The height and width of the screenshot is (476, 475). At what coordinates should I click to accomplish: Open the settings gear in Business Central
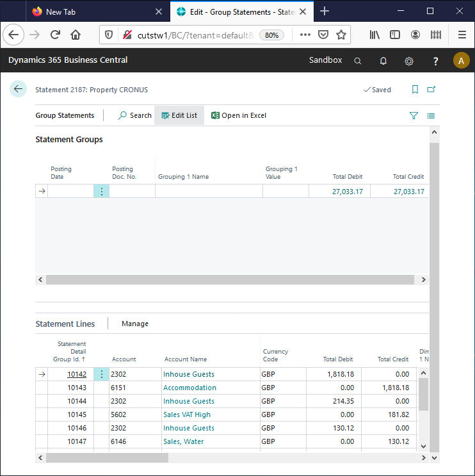[409, 61]
